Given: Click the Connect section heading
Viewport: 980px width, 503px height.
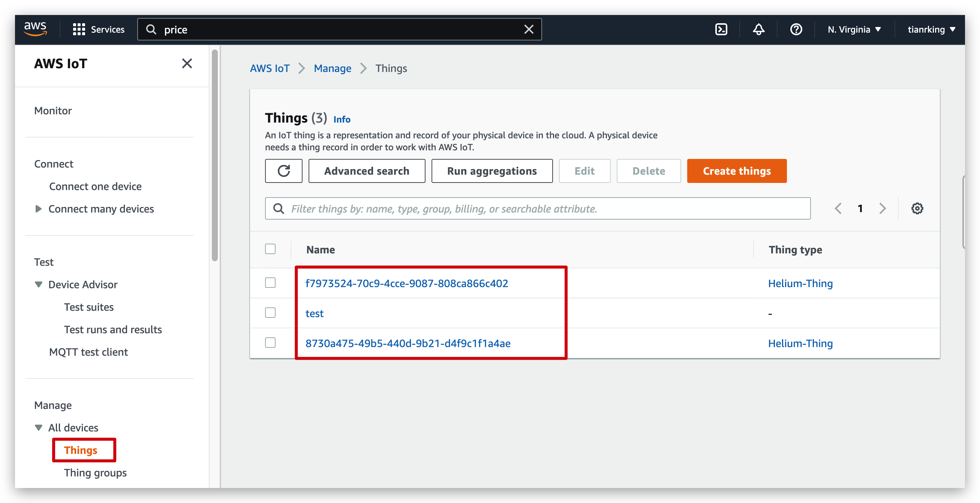Looking at the screenshot, I should 54,164.
